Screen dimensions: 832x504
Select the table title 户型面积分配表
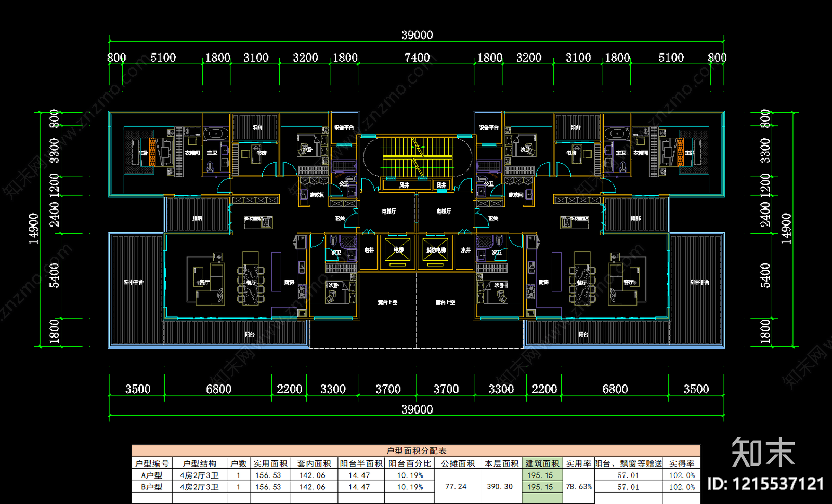click(417, 451)
